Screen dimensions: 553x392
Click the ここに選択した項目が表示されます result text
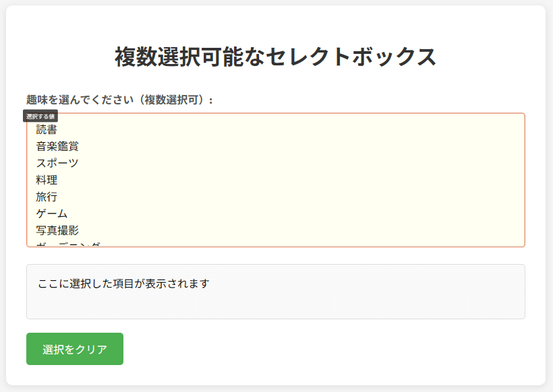pos(123,284)
